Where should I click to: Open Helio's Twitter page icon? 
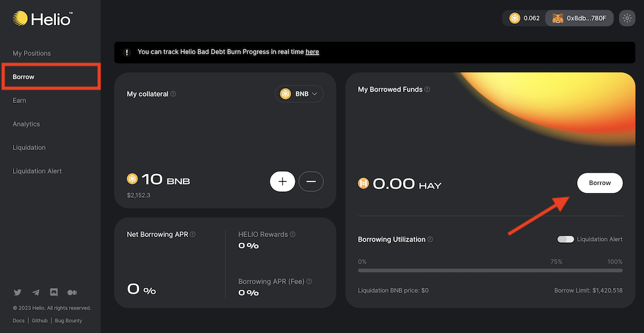coord(17,292)
